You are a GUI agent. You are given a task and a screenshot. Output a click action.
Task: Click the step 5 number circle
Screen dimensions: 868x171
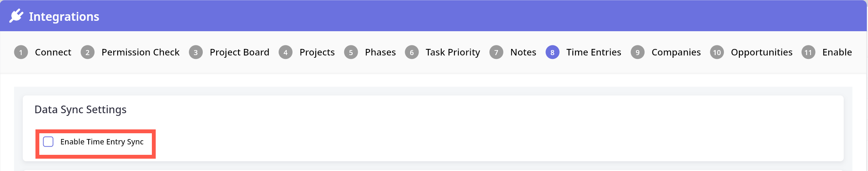[x=351, y=52]
